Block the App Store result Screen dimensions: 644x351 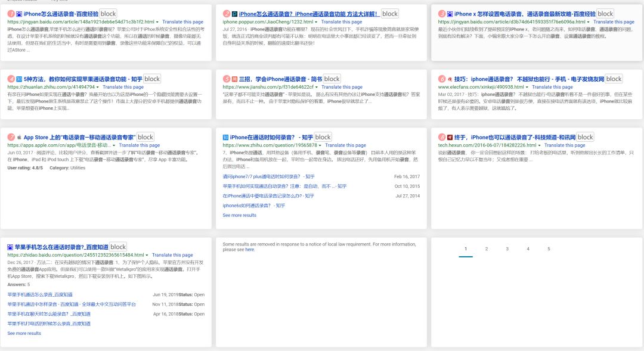pos(145,137)
